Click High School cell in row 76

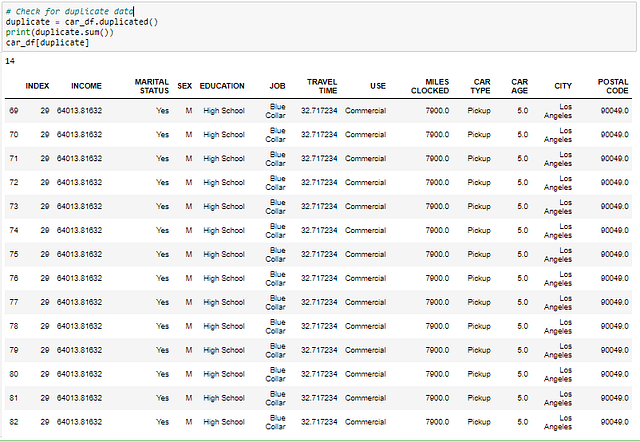[224, 278]
